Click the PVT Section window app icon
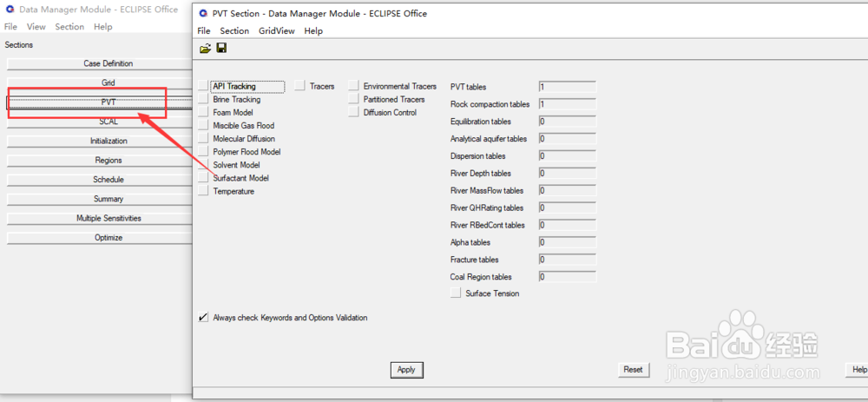The height and width of the screenshot is (402, 868). [x=203, y=13]
